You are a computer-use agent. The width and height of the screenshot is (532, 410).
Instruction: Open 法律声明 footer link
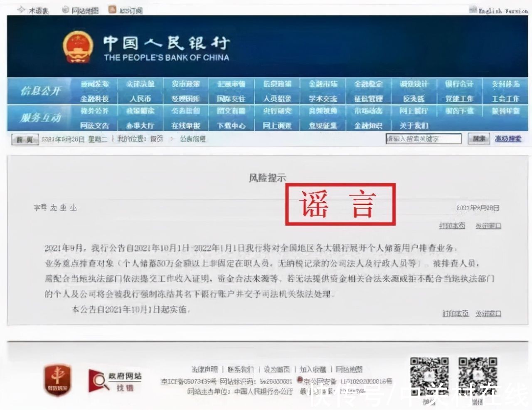click(x=204, y=369)
